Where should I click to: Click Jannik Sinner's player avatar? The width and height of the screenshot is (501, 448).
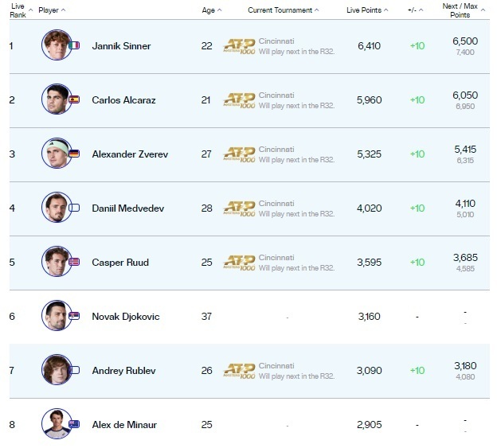[56, 45]
